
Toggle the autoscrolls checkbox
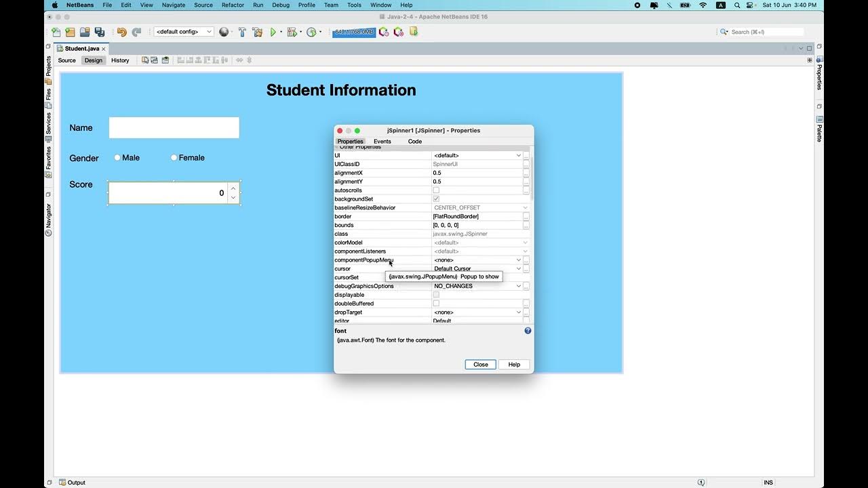coord(436,190)
